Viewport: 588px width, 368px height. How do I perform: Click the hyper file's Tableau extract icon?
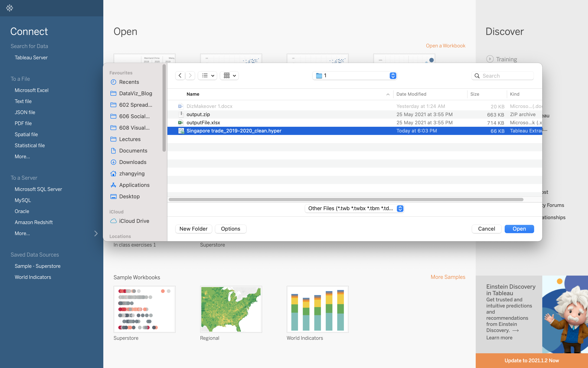coord(181,131)
